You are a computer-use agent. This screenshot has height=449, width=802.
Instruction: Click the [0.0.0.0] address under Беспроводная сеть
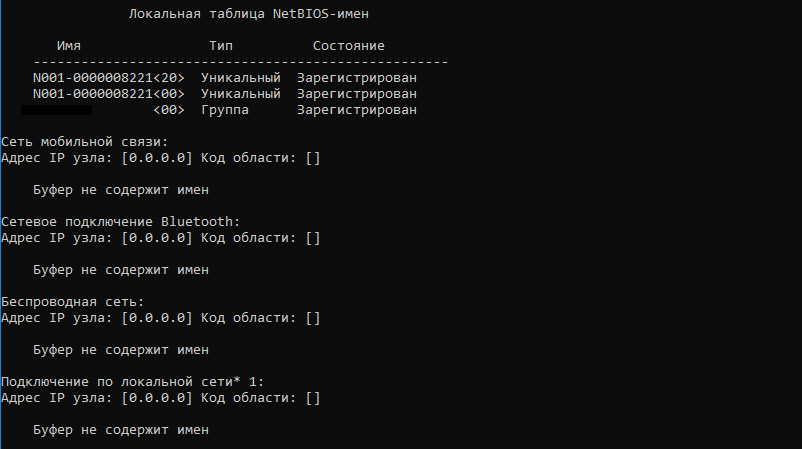(156, 318)
